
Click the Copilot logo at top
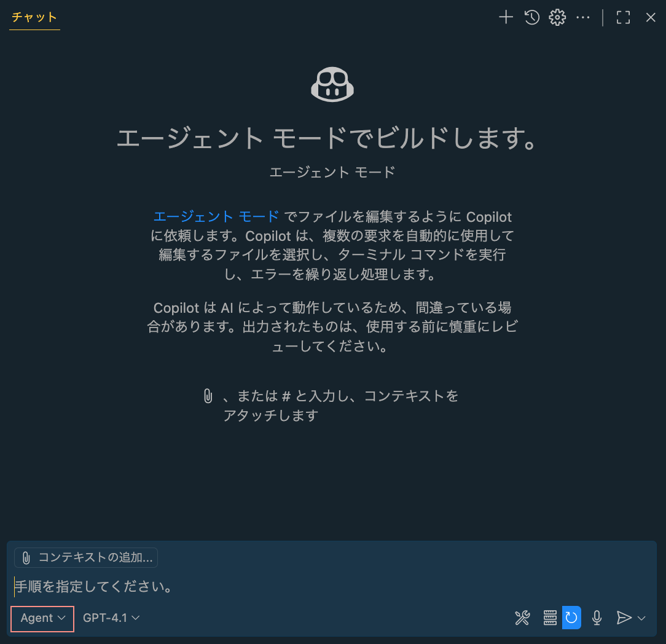coord(332,84)
